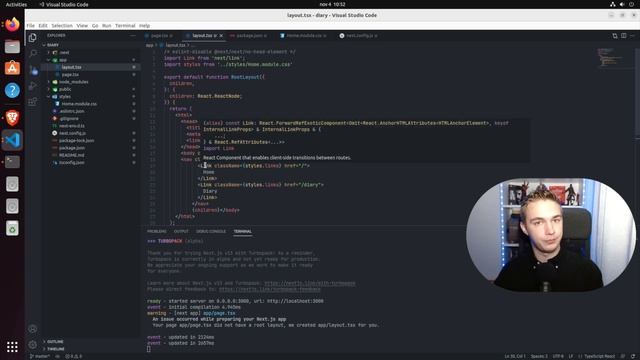
Task: Expand the OUTLINE section
Action: tap(55, 342)
